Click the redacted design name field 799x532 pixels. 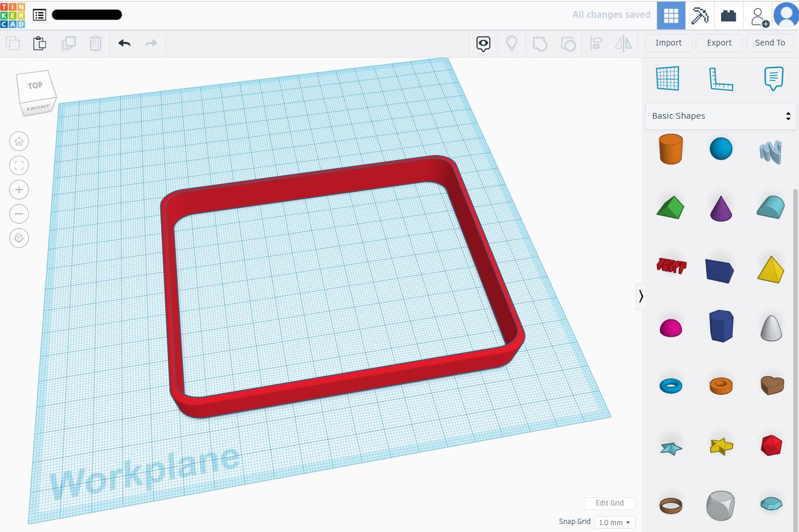pos(87,15)
